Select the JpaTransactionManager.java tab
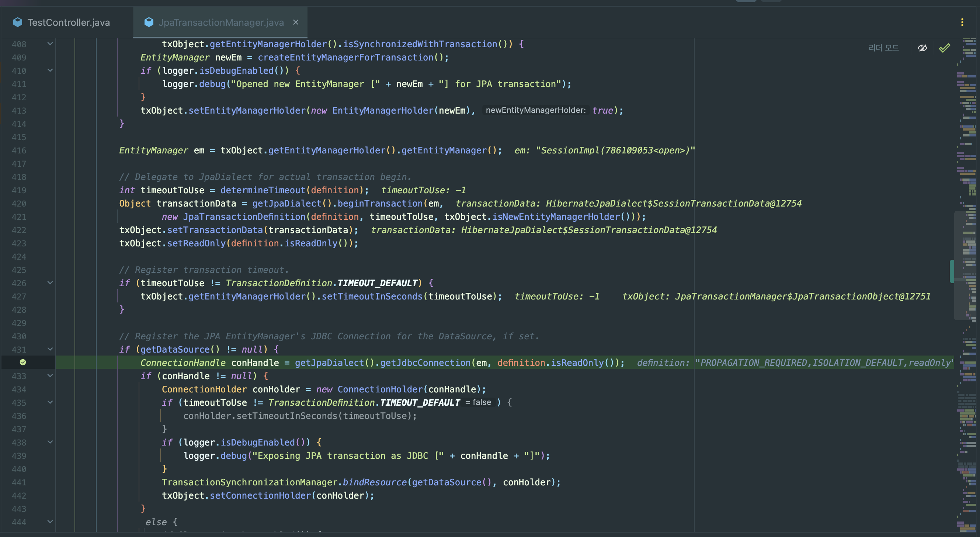 pyautogui.click(x=220, y=22)
